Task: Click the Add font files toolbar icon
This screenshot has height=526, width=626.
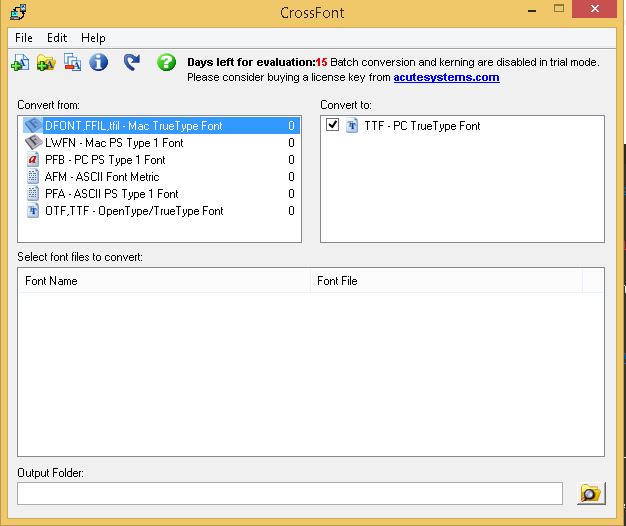Action: tap(20, 62)
